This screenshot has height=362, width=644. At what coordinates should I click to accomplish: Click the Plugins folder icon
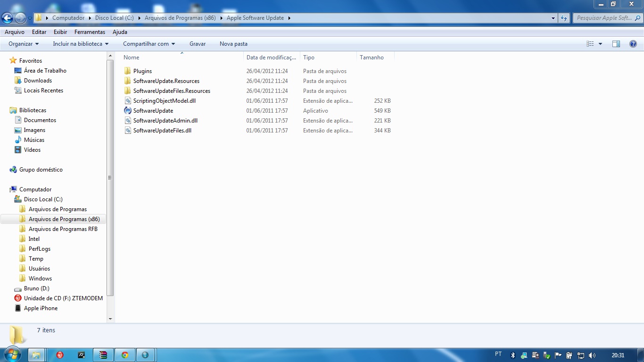(128, 71)
